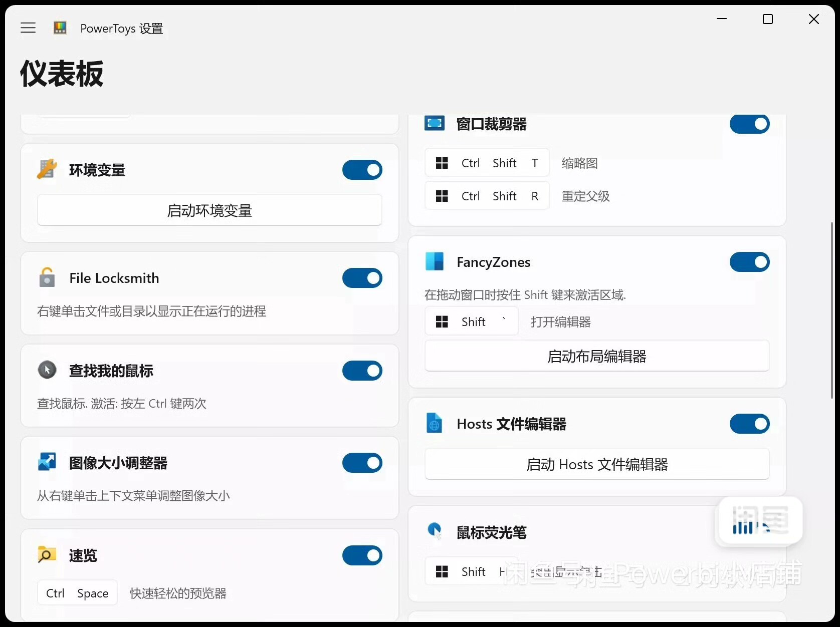Click the PowerToys 设置 window title
This screenshot has height=627, width=840.
coord(122,29)
